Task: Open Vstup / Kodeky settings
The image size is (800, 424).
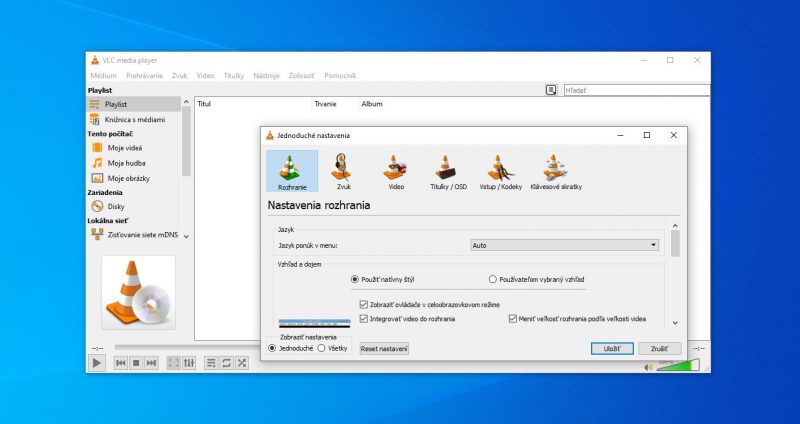Action: (x=500, y=171)
